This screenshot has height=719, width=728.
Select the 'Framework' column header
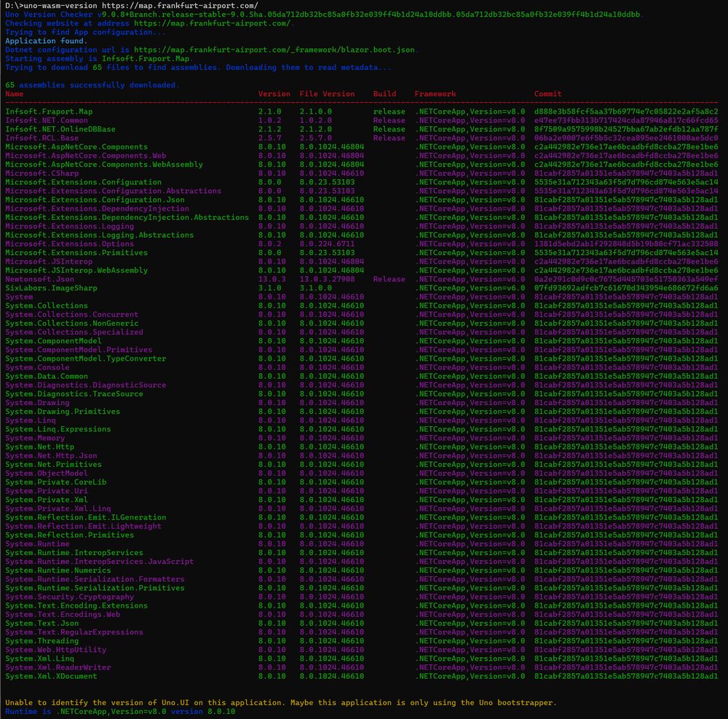435,94
